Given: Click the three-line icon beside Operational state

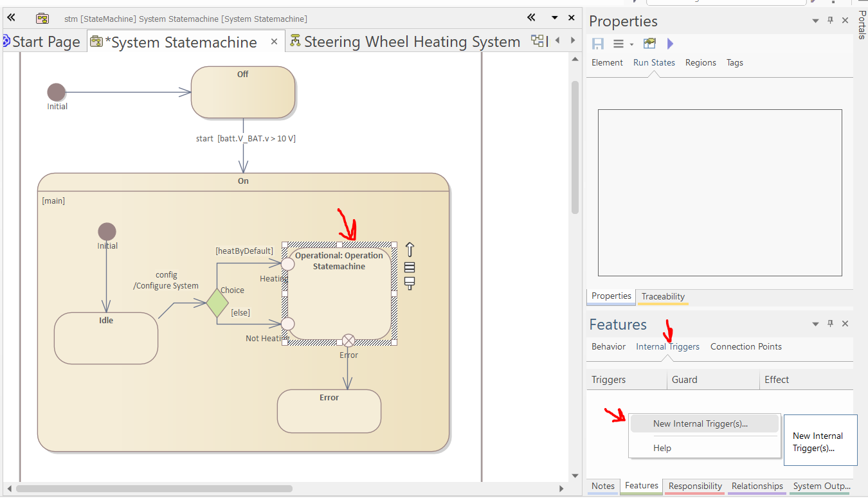Looking at the screenshot, I should pos(410,267).
